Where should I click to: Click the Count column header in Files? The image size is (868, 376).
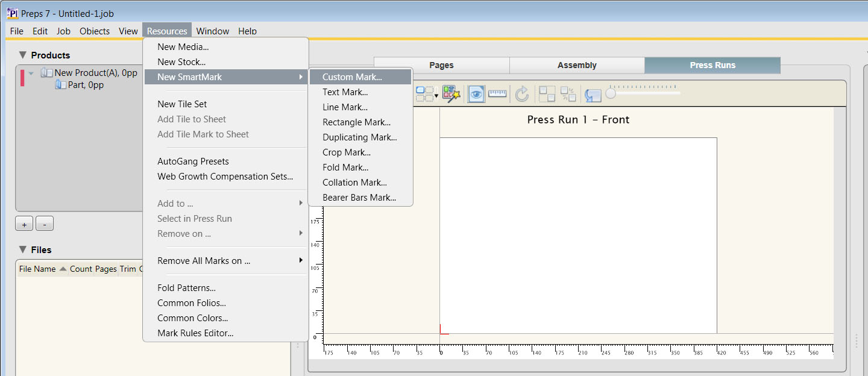click(x=81, y=269)
